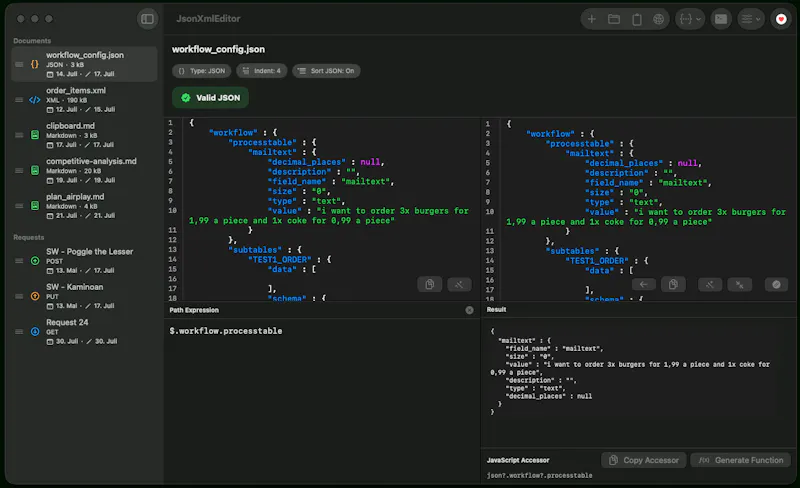
Task: Click drag handle beside workflow_config.json
Action: (x=19, y=64)
